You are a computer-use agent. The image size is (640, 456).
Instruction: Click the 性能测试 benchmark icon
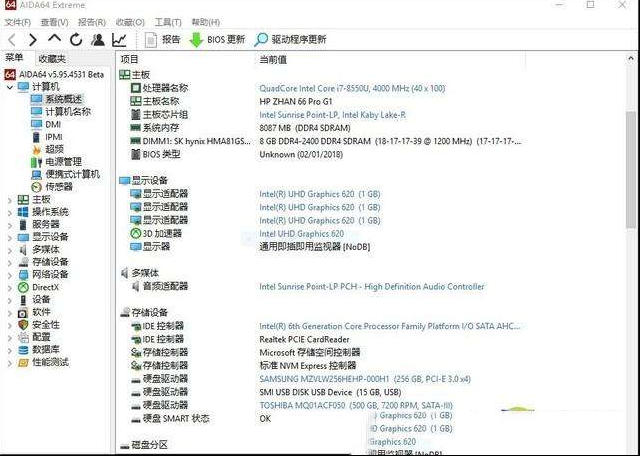click(x=23, y=363)
